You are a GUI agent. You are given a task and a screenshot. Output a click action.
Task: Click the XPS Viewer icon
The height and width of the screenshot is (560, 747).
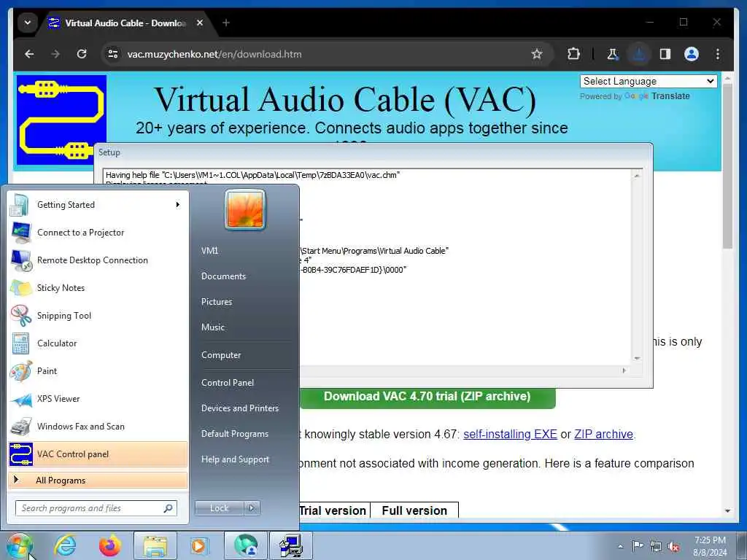pyautogui.click(x=20, y=399)
